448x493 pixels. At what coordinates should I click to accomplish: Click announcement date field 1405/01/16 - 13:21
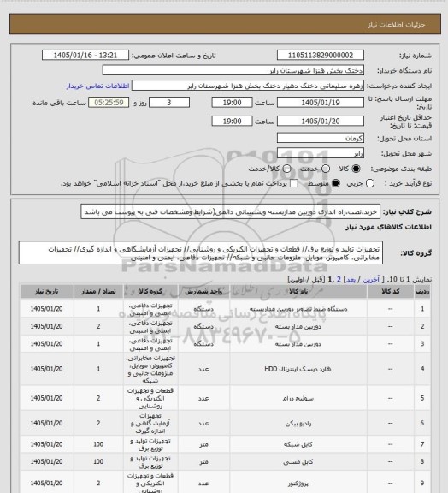(x=85, y=56)
